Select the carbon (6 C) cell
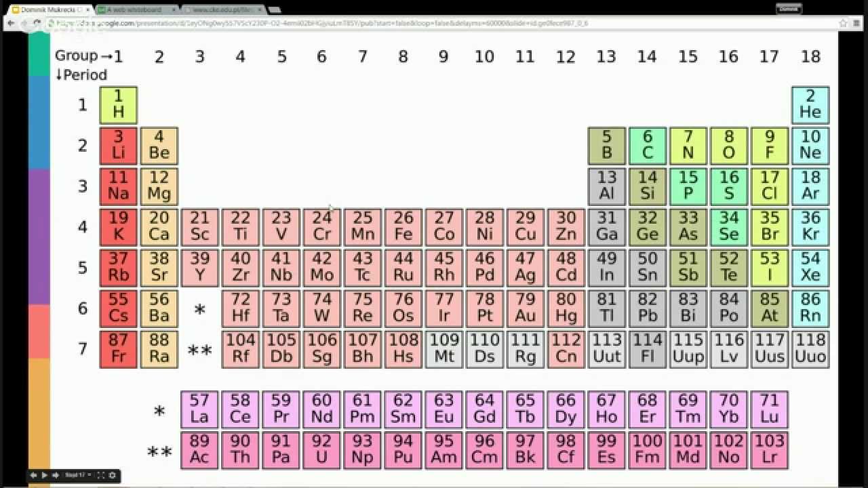Screen dimensions: 868x488 [648, 146]
